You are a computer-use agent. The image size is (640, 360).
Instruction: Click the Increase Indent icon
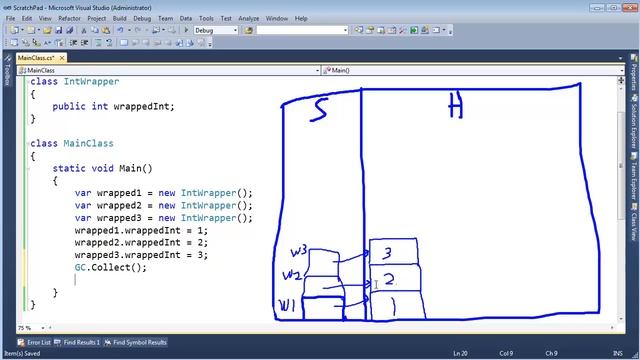(84, 42)
